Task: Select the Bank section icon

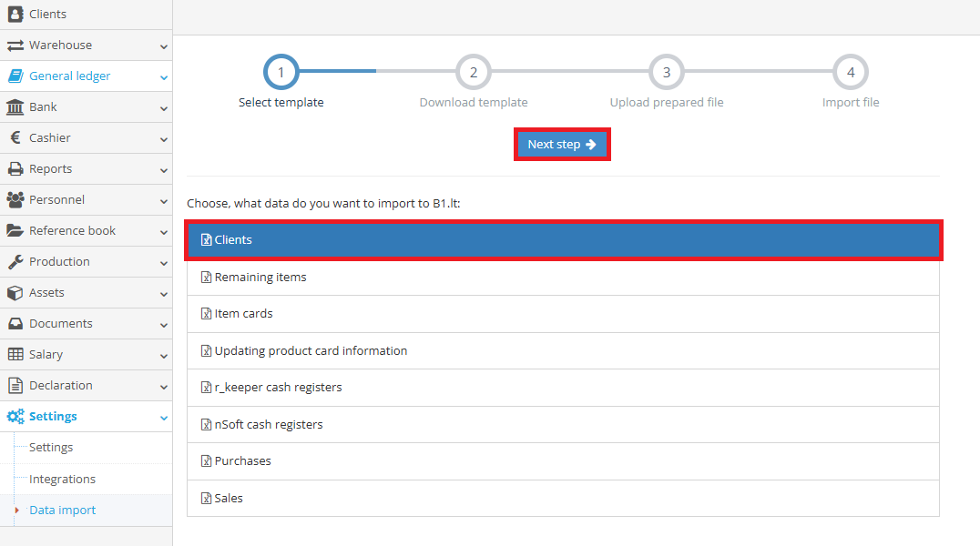Action: (15, 106)
